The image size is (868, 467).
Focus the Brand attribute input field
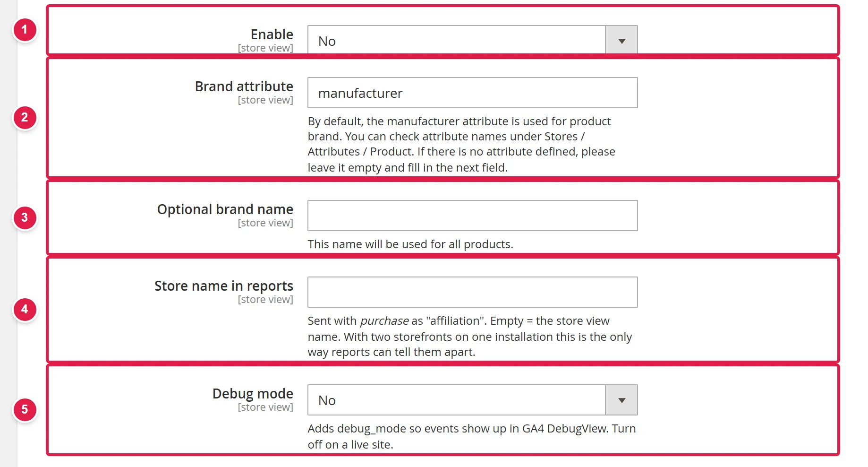pos(472,93)
